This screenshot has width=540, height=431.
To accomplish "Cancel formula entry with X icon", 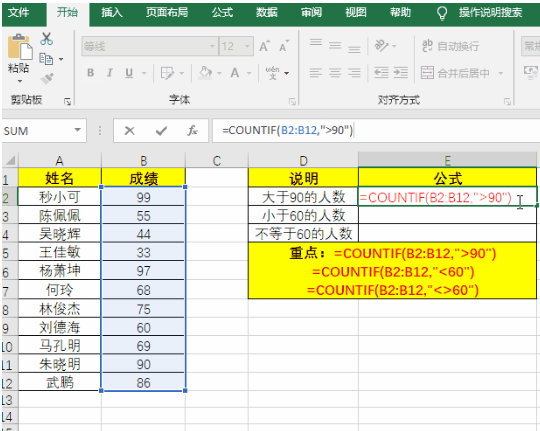I will [129, 131].
